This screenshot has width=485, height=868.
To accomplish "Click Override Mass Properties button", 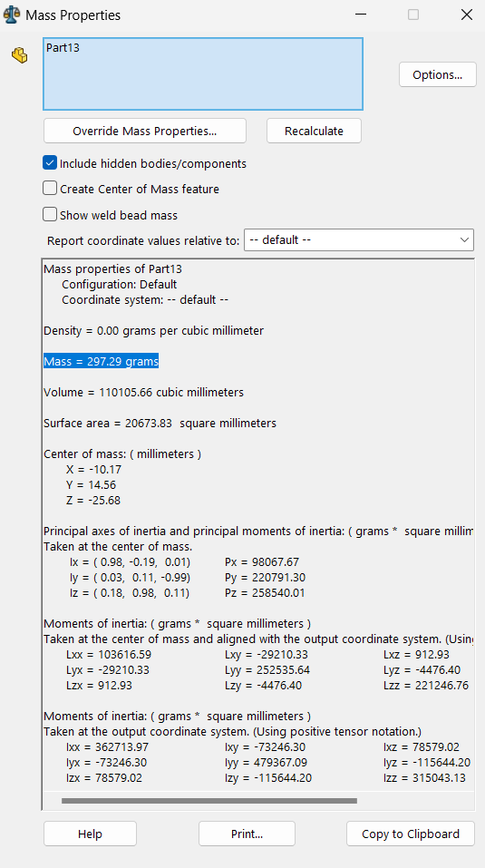I will click(145, 132).
